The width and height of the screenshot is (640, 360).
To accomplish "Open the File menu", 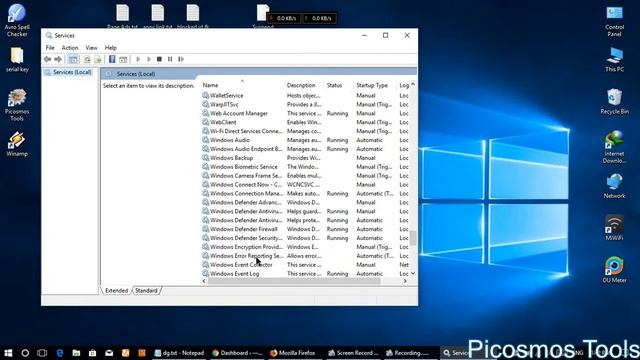I will [x=50, y=48].
